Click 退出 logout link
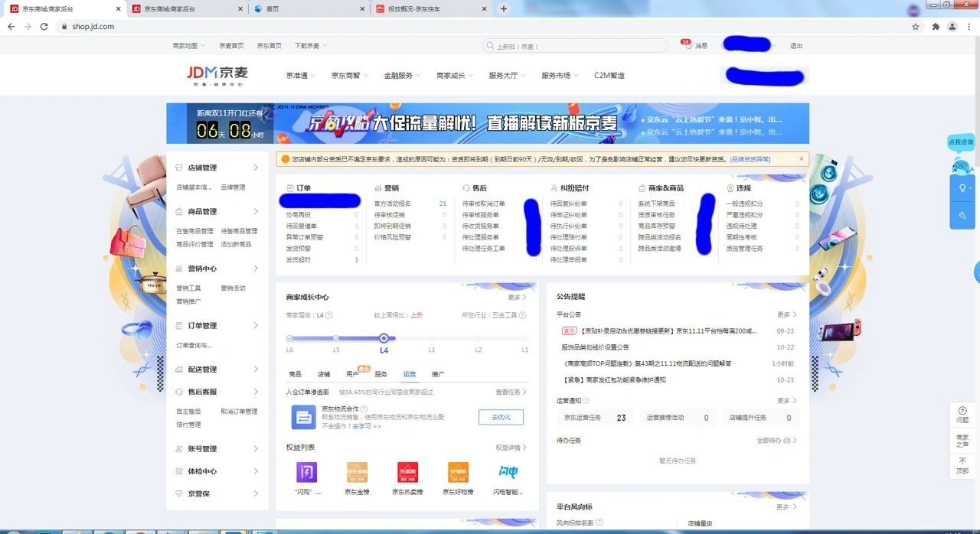This screenshot has width=980, height=534. [x=796, y=46]
